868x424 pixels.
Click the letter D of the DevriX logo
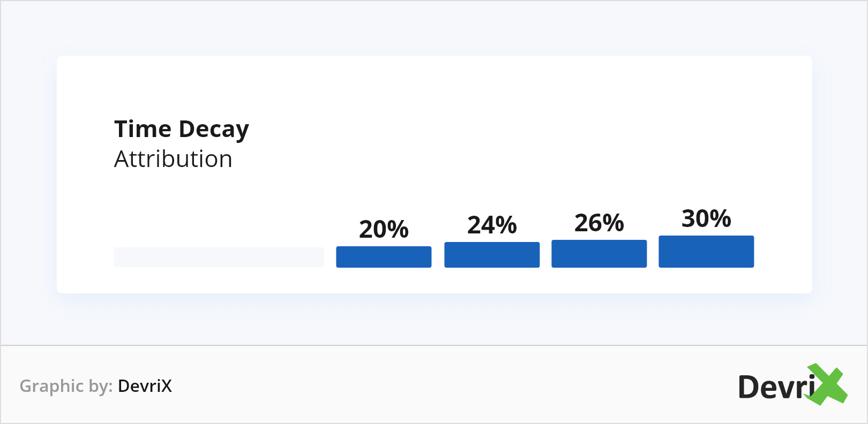750,387
